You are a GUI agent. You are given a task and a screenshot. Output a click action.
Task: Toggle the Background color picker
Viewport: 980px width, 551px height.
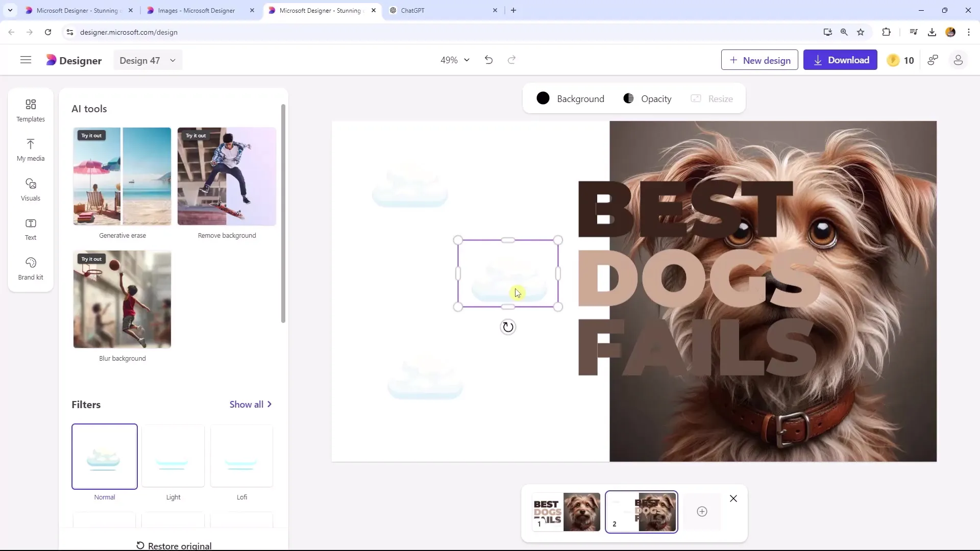point(543,99)
